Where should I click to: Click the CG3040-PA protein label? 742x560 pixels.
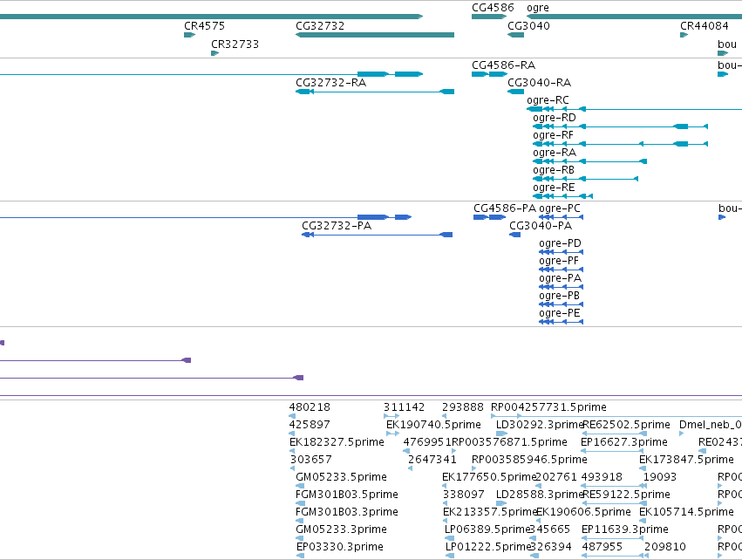[541, 226]
